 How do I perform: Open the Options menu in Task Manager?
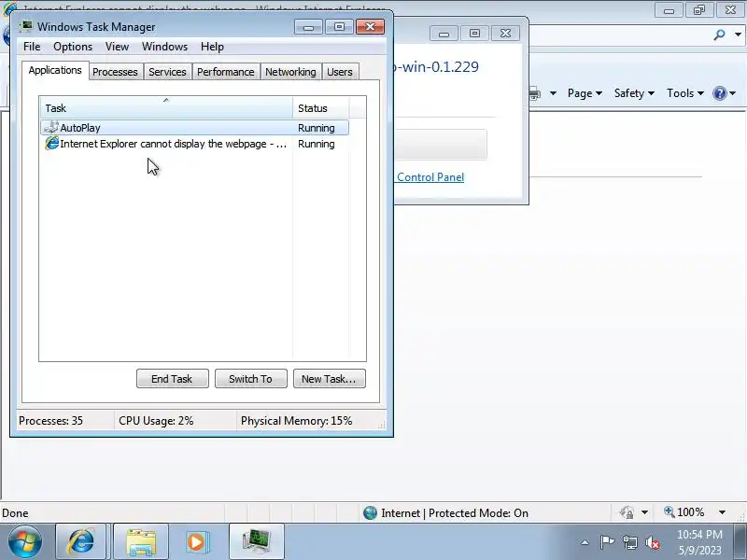pos(73,47)
